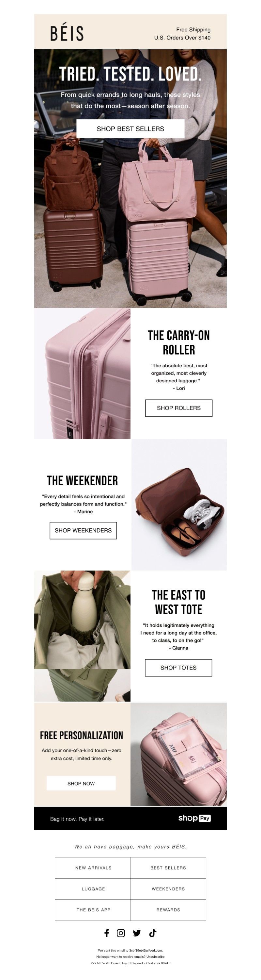Image resolution: width=261 pixels, height=980 pixels.
Task: Click the pink carry-on roller image
Action: pyautogui.click(x=83, y=374)
